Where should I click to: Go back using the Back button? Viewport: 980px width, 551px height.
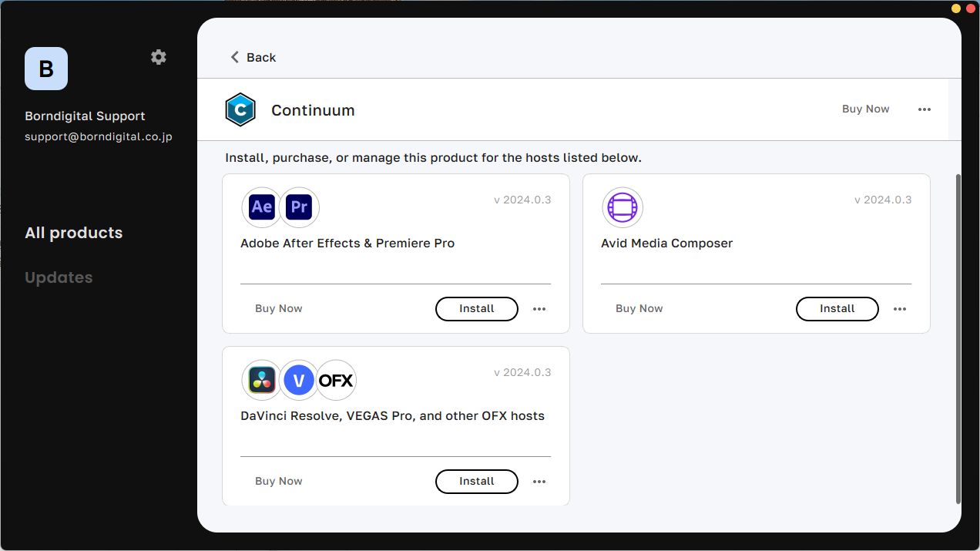click(x=253, y=57)
